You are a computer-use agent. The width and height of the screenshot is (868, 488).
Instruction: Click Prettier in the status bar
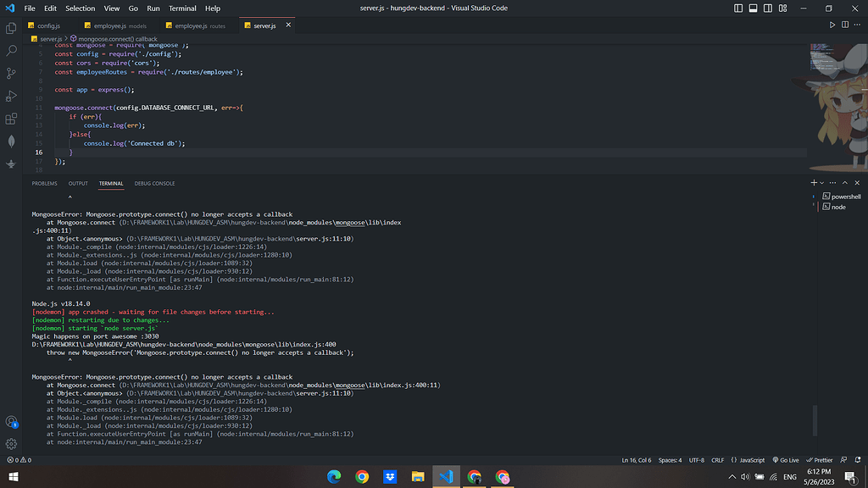820,460
